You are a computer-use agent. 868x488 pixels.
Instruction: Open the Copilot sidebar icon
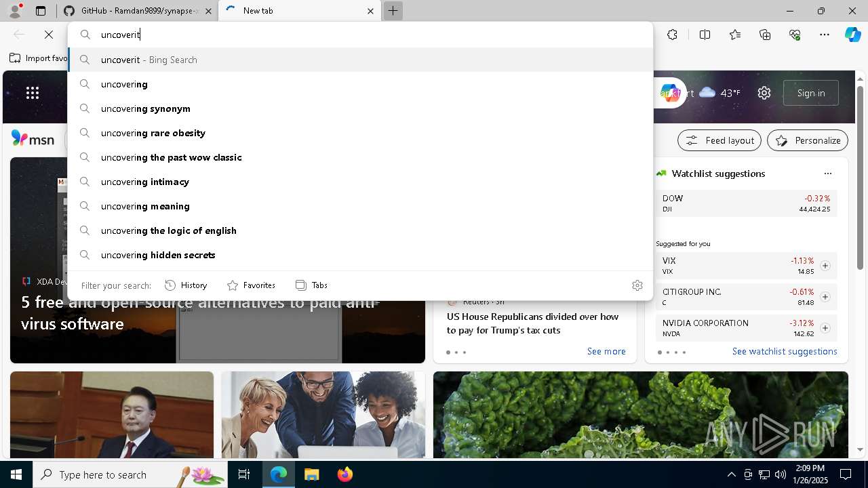852,35
